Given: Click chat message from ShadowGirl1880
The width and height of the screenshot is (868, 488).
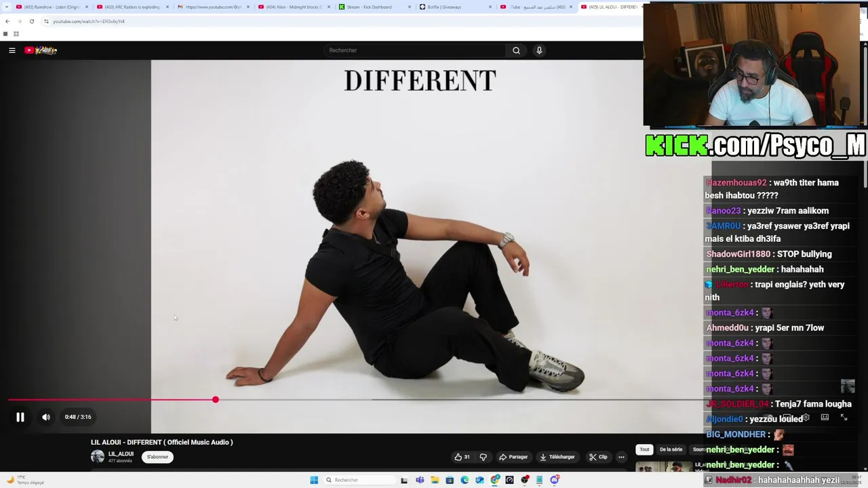Looking at the screenshot, I should [x=769, y=254].
